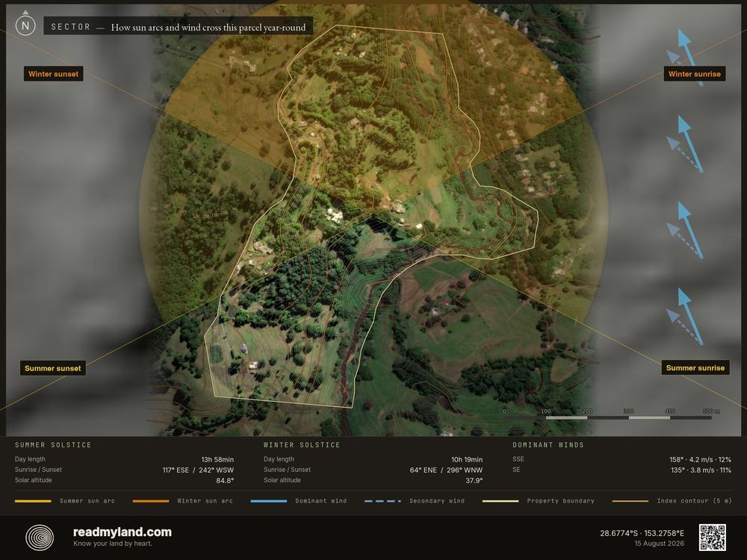This screenshot has width=747, height=560.
Task: Click the '64° ENE / 296° WNW' value
Action: (447, 470)
